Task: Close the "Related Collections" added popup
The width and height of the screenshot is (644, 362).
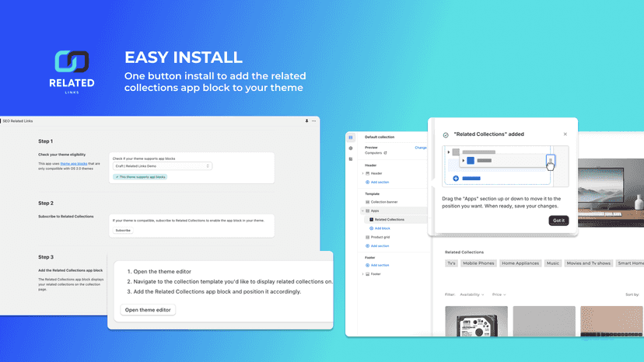Action: pyautogui.click(x=565, y=134)
